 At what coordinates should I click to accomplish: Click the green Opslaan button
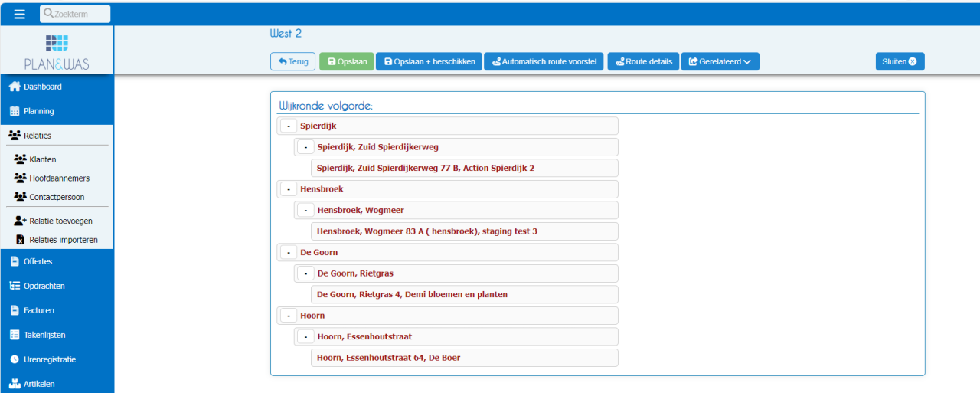(346, 61)
